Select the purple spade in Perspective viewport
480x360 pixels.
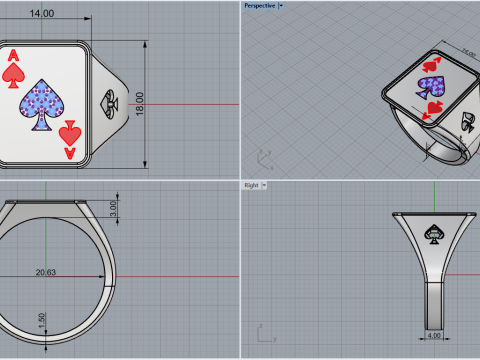431,87
